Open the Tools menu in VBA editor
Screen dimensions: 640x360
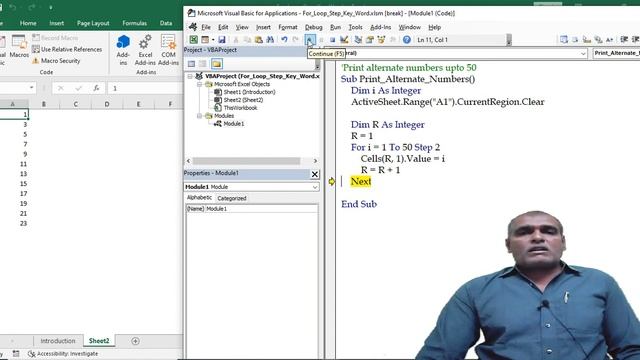coord(355,27)
